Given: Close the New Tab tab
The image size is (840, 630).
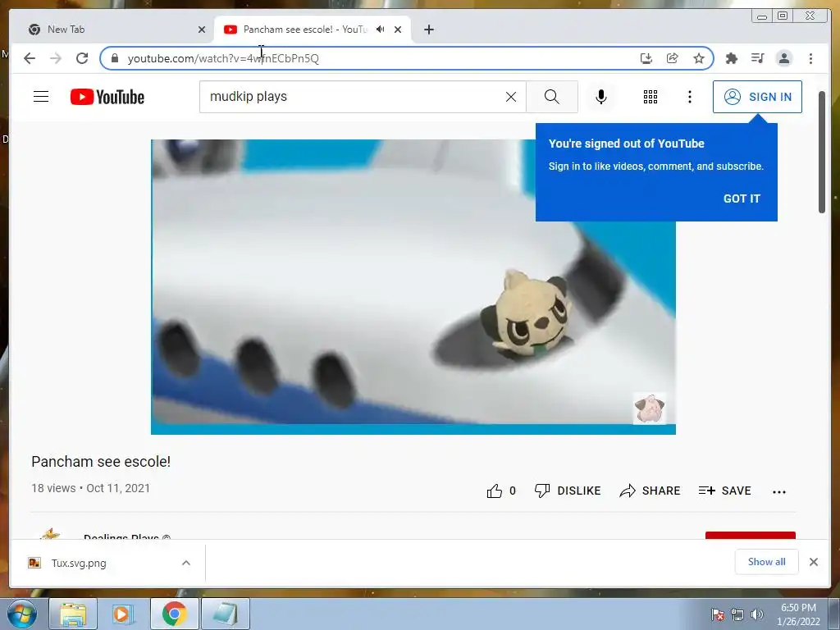Looking at the screenshot, I should pos(202,30).
